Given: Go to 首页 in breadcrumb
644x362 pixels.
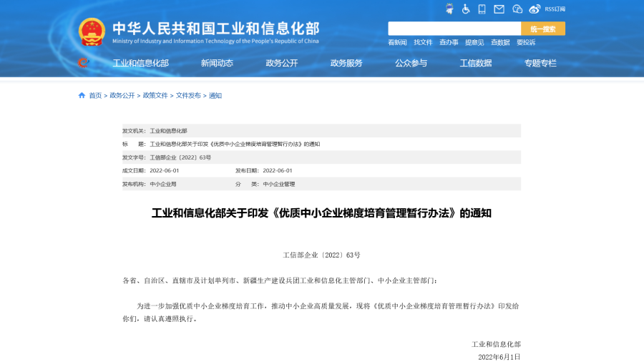Looking at the screenshot, I should (95, 96).
